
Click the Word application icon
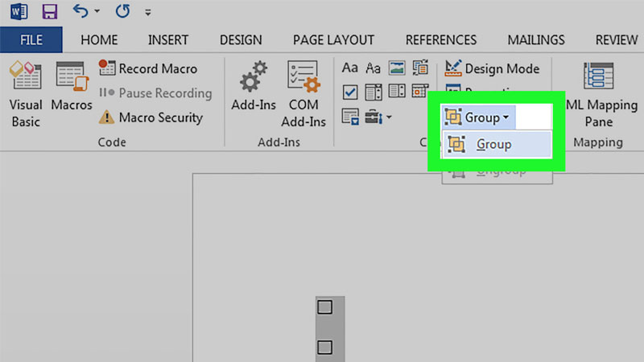(19, 11)
